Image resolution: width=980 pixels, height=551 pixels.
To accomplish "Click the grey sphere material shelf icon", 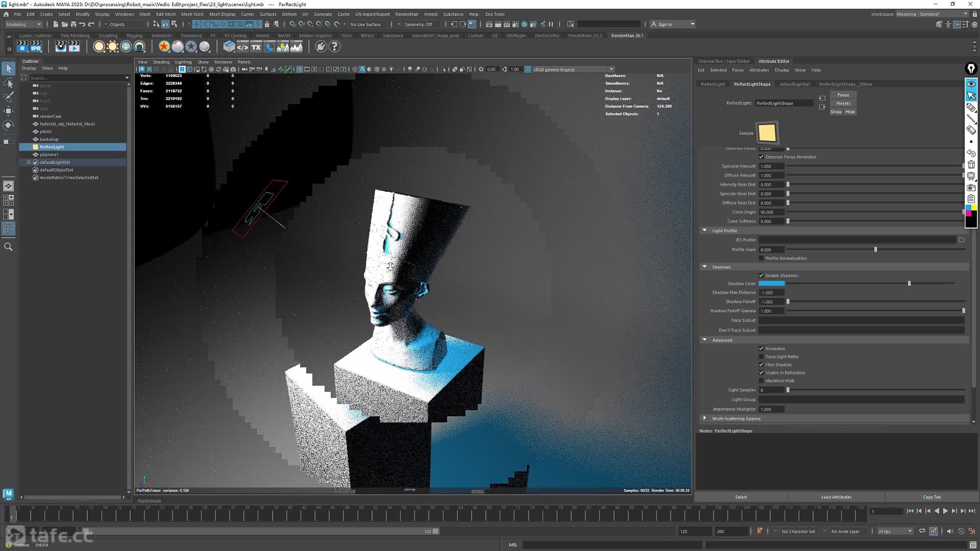I will point(204,47).
